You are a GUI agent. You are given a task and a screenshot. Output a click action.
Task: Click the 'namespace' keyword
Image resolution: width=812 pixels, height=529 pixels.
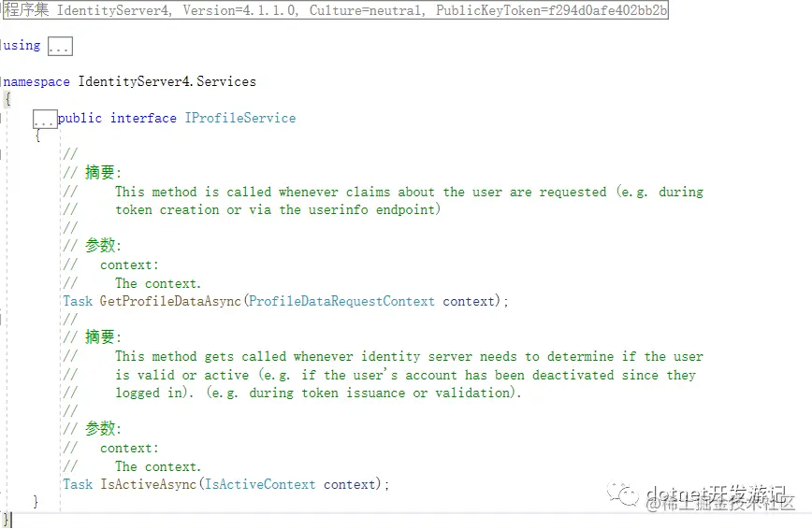[x=36, y=82]
